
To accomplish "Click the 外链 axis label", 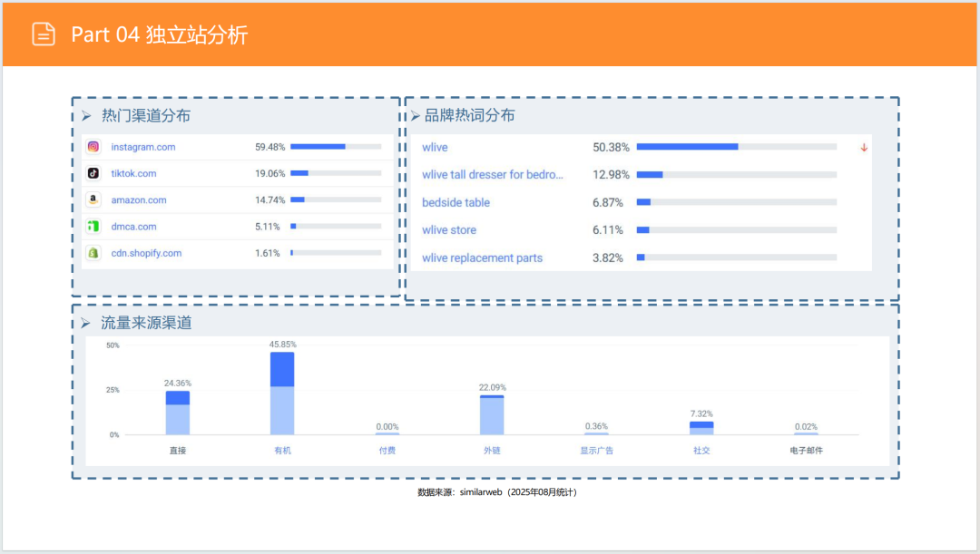I will [492, 451].
